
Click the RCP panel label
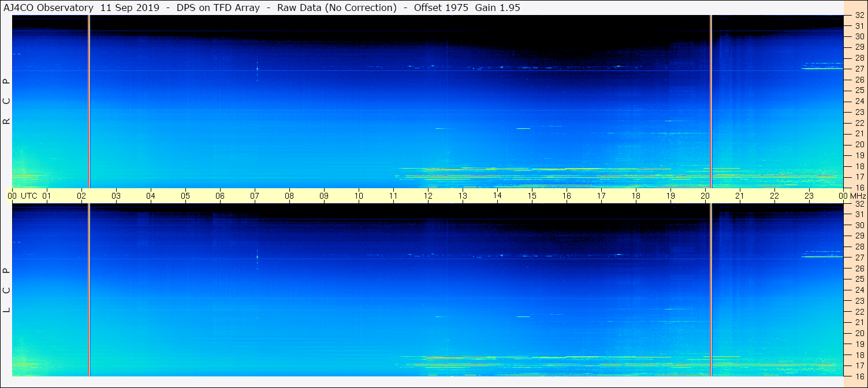[x=7, y=102]
